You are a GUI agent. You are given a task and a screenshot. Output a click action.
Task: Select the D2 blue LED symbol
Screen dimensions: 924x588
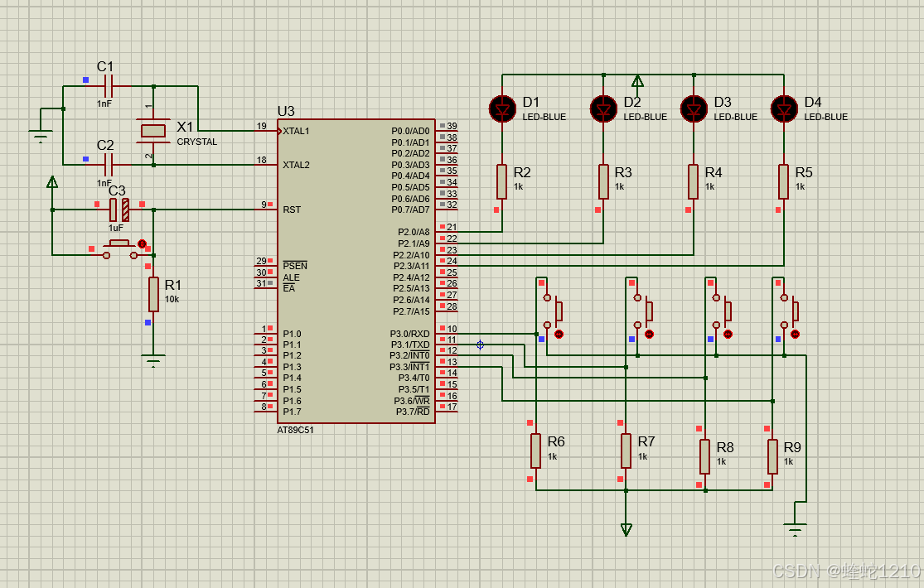603,109
